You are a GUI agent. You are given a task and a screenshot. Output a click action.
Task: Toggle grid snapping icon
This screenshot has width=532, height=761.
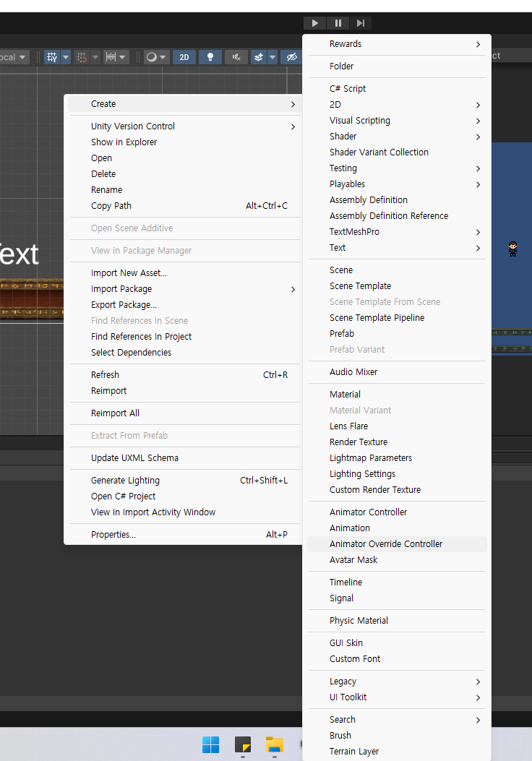click(82, 57)
